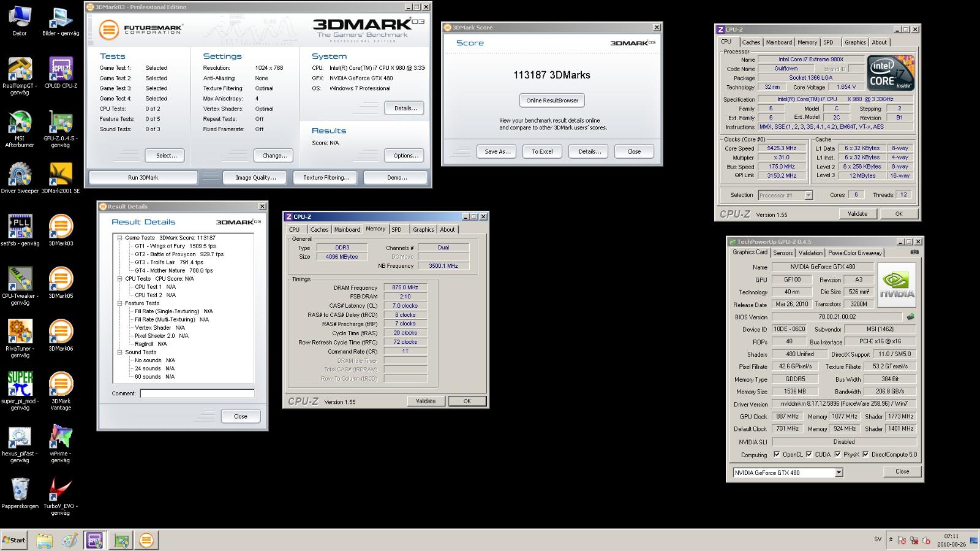The height and width of the screenshot is (551, 980).
Task: Open Windows Explorer from taskbar
Action: click(44, 540)
